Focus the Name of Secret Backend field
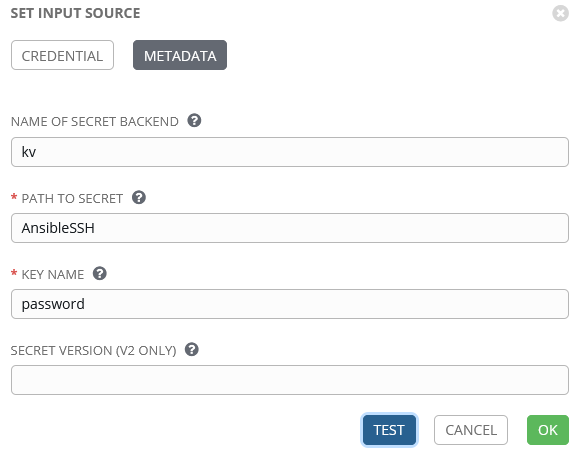The image size is (581, 458). (x=290, y=152)
